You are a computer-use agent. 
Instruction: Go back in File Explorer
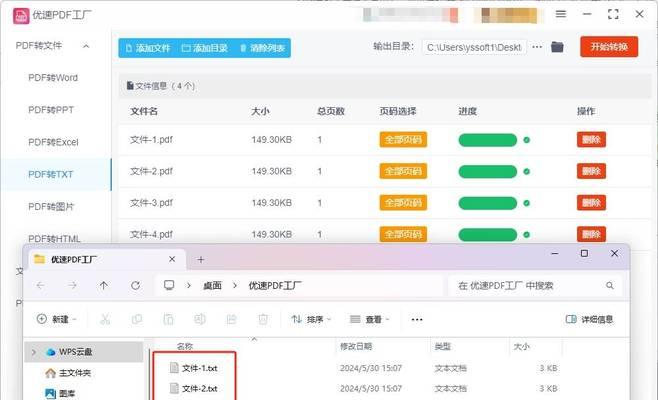click(x=41, y=285)
